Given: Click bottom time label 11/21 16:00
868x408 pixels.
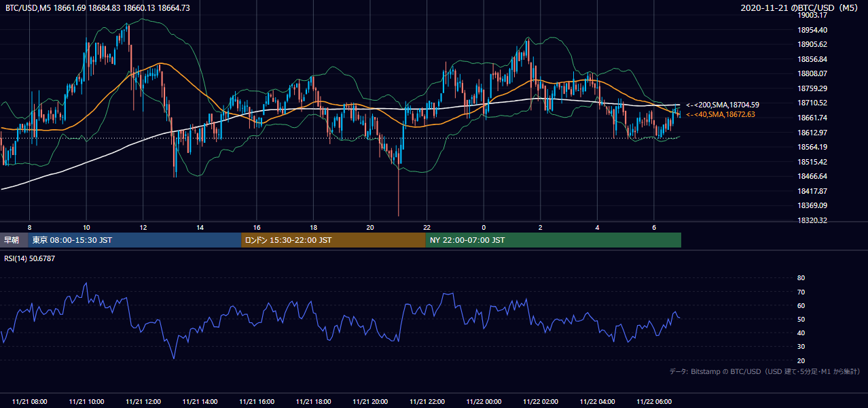Looking at the screenshot, I should [x=257, y=402].
